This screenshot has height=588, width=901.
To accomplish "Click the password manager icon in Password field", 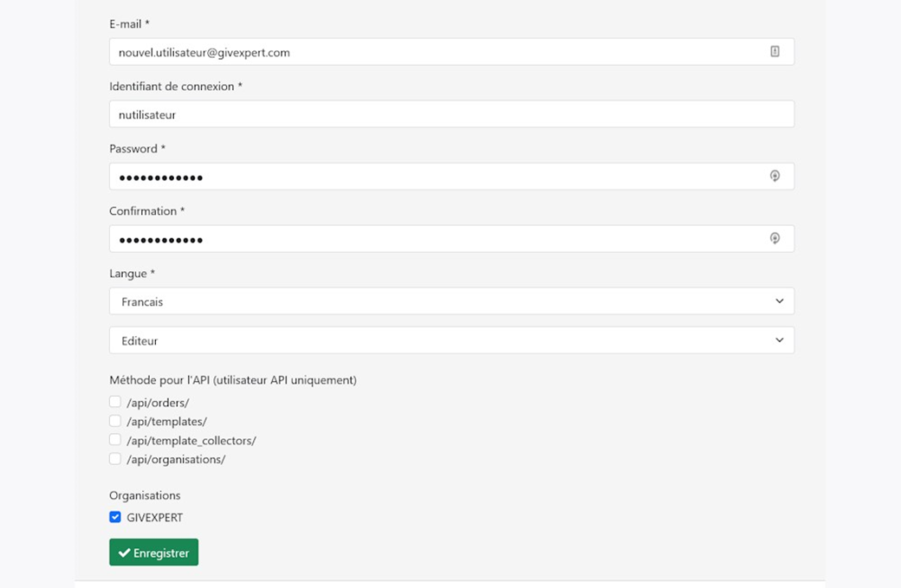I will [775, 176].
